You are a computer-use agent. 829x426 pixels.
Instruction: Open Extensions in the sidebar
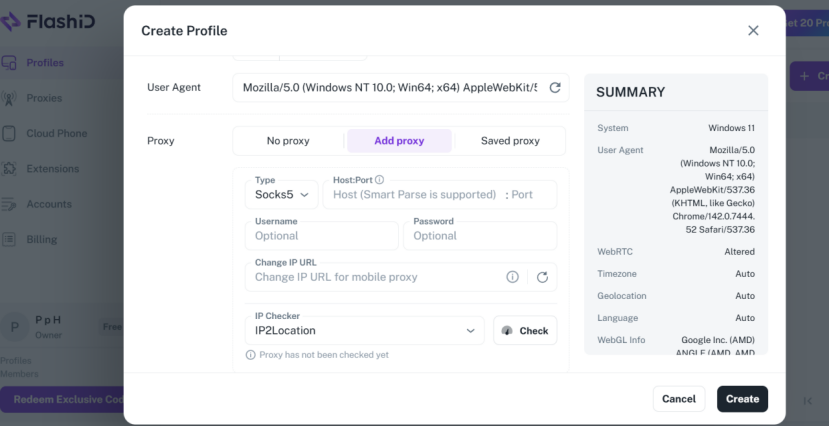pyautogui.click(x=52, y=168)
